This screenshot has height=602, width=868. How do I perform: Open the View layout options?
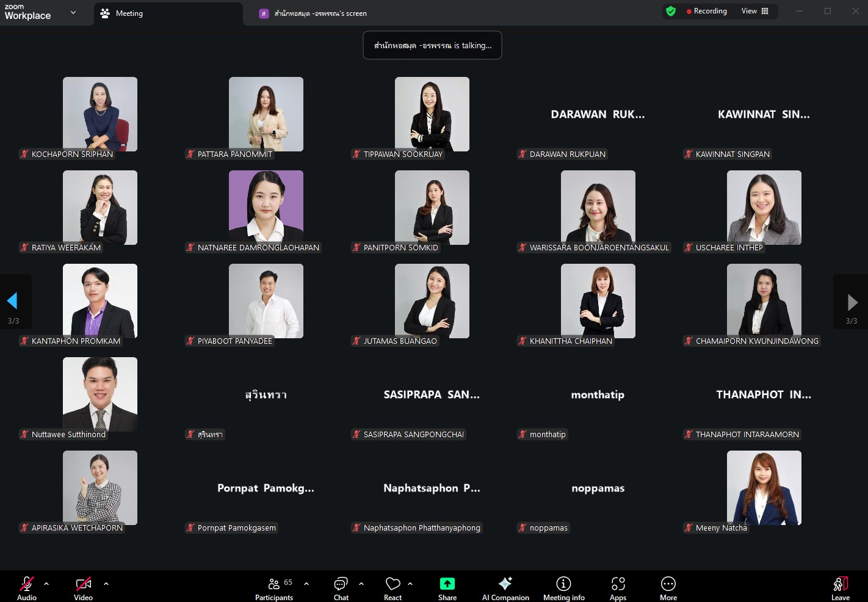tap(754, 11)
